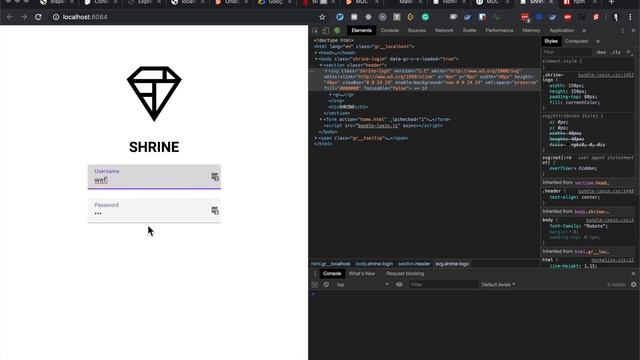Screen dimensions: 640x360
Task: Click the fill color swatch in svg attributes
Action: (x=568, y=145)
